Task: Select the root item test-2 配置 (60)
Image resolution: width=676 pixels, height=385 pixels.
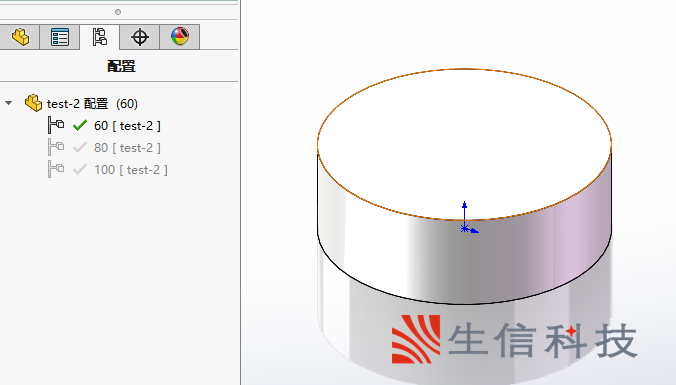Action: coord(92,104)
